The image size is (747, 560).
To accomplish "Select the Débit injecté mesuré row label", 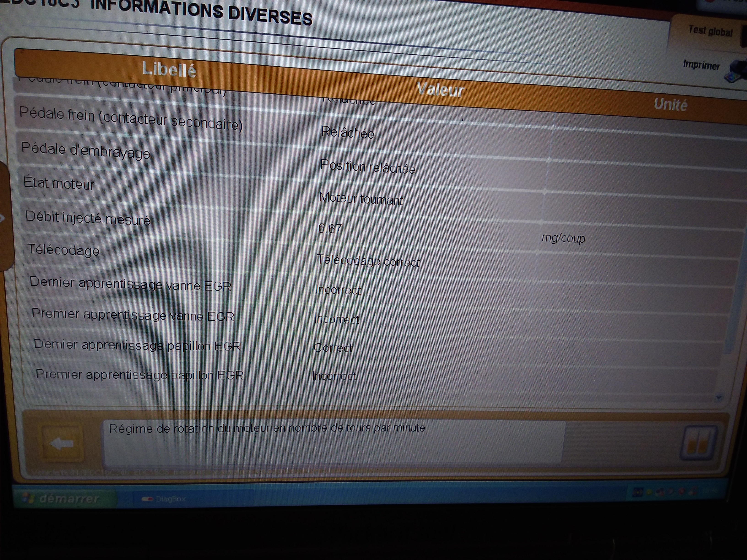I will pyautogui.click(x=88, y=218).
